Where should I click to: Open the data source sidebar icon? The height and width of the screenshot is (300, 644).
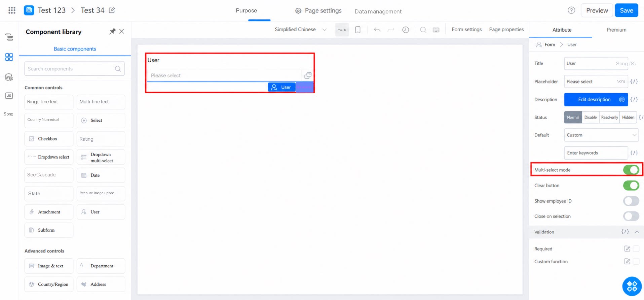point(9,77)
